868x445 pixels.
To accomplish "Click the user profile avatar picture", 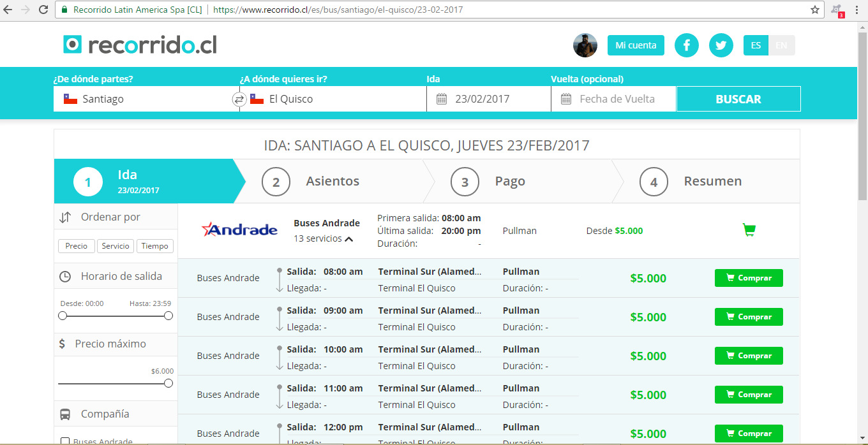I will point(585,45).
